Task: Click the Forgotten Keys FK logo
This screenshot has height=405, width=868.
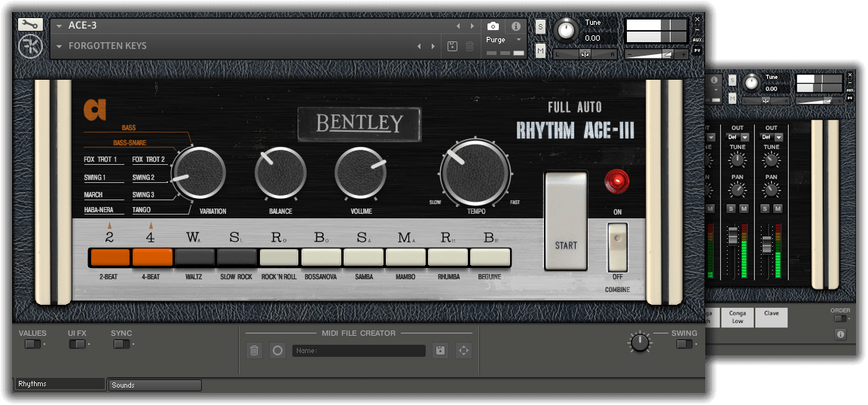Action: click(x=30, y=47)
